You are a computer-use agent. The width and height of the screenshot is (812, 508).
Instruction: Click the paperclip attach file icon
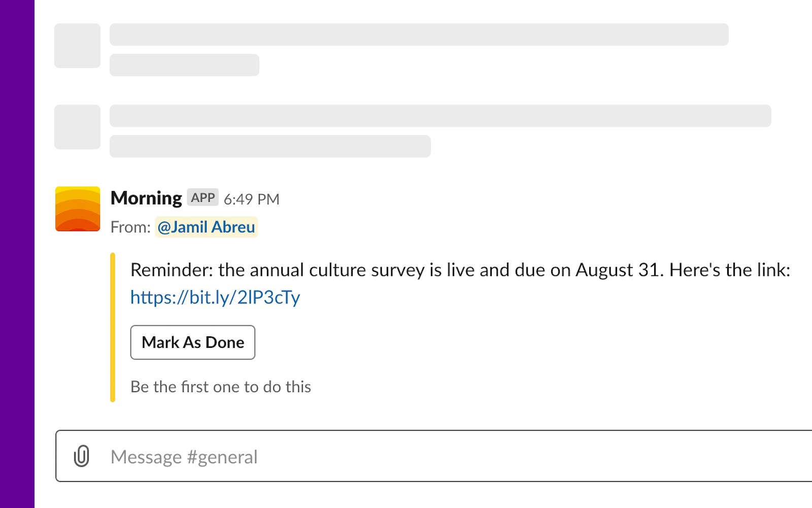click(x=82, y=456)
